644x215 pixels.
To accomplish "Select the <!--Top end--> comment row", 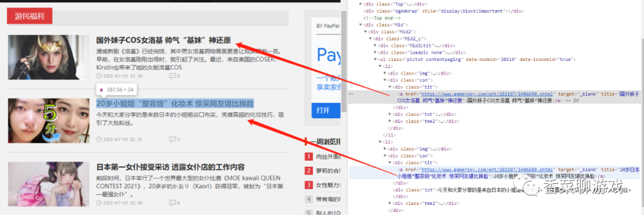I will click(x=382, y=18).
